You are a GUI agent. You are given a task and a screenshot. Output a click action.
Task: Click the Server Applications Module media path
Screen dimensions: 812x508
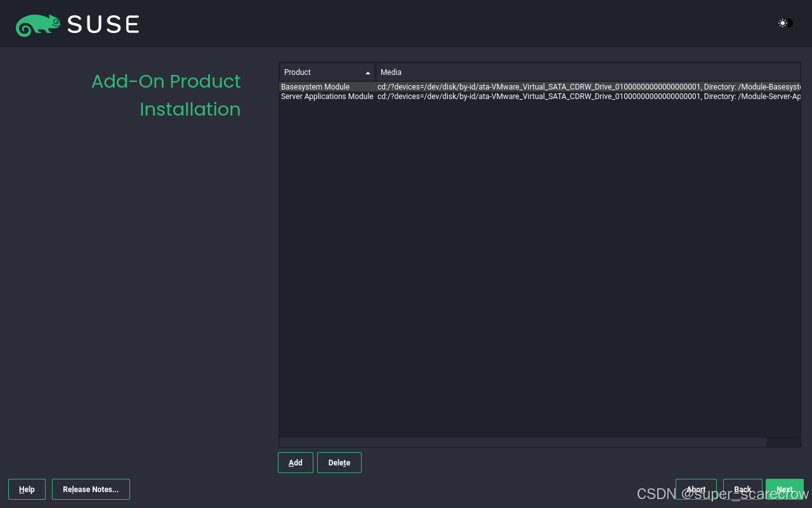pos(589,97)
